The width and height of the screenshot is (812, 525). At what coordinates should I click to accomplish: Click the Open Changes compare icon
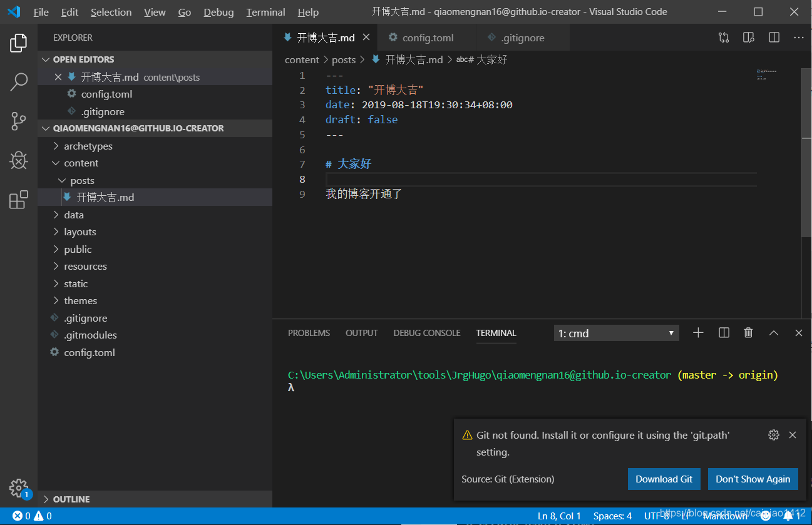724,38
